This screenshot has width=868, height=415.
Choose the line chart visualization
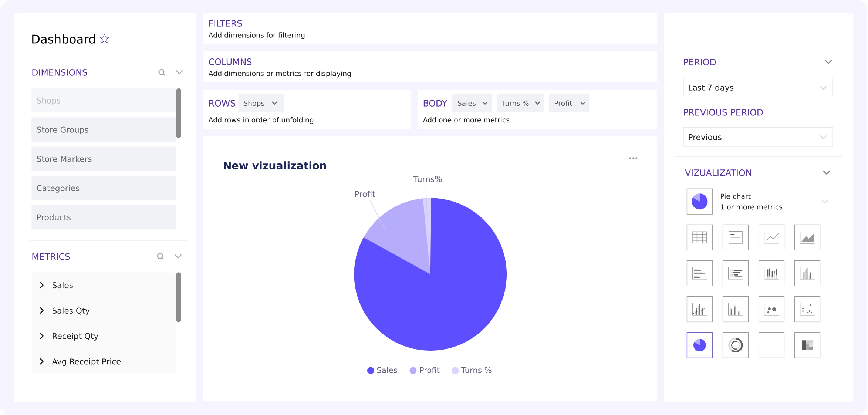pyautogui.click(x=771, y=237)
